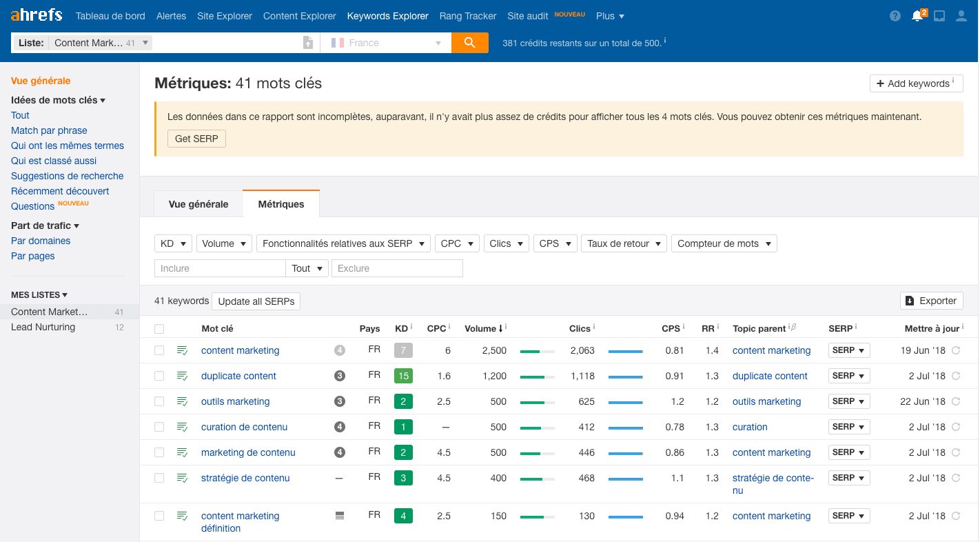Image resolution: width=980 pixels, height=542 pixels.
Task: Check the outils marketing row checkbox
Action: coord(159,401)
